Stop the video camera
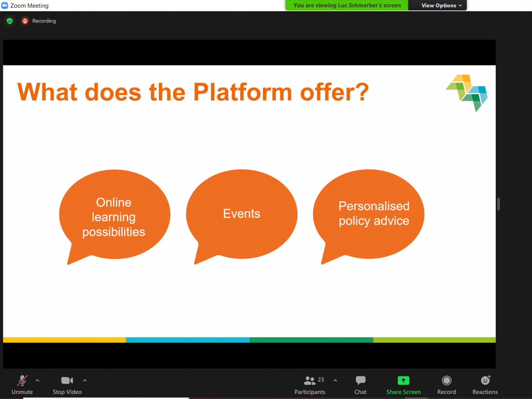The width and height of the screenshot is (532, 399). [67, 384]
